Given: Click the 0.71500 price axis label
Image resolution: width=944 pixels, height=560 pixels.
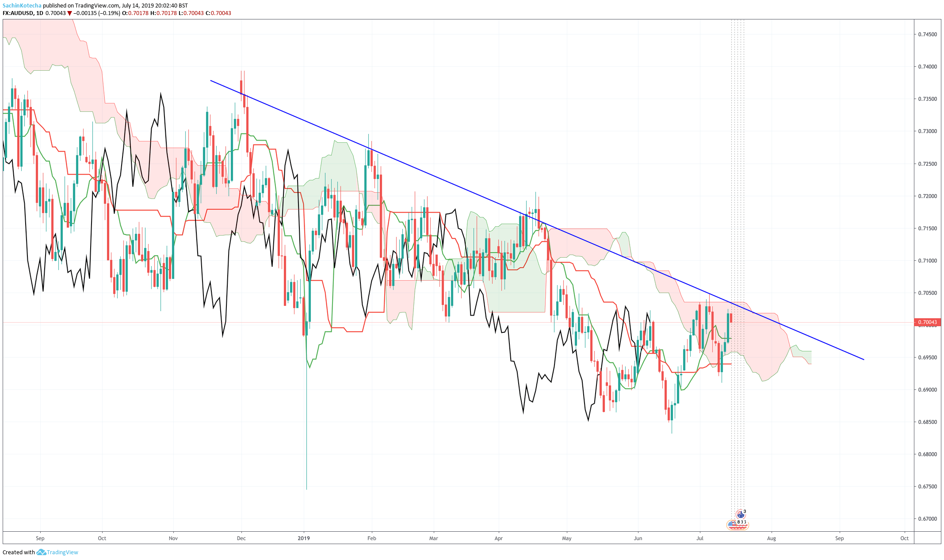Looking at the screenshot, I should (x=927, y=228).
